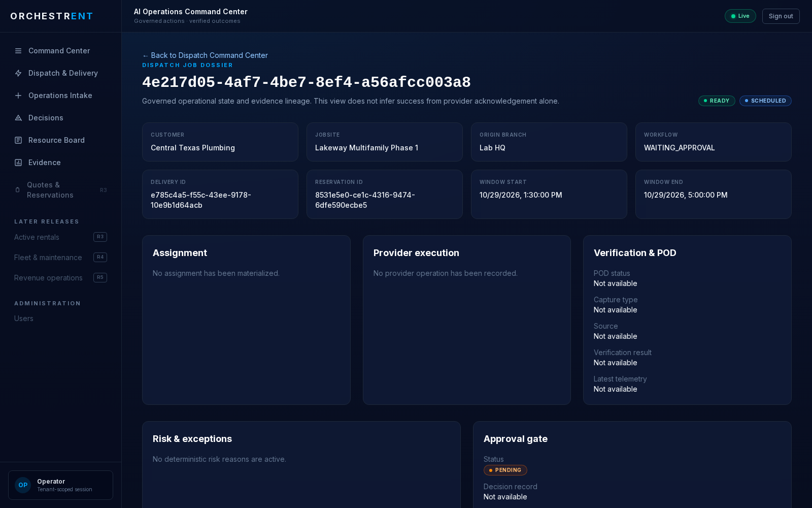This screenshot has height=508, width=812.
Task: Click the PENDING approval badge
Action: pyautogui.click(x=505, y=470)
